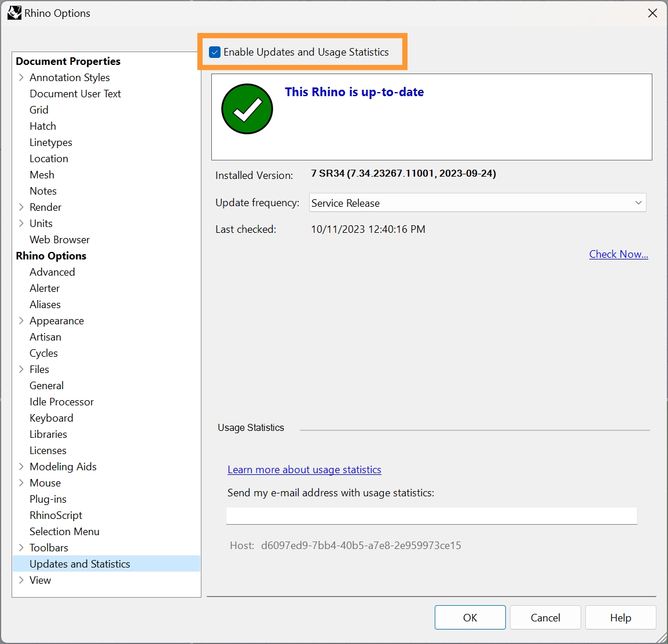The image size is (668, 644).
Task: Click the e-mail address input field
Action: [x=431, y=515]
